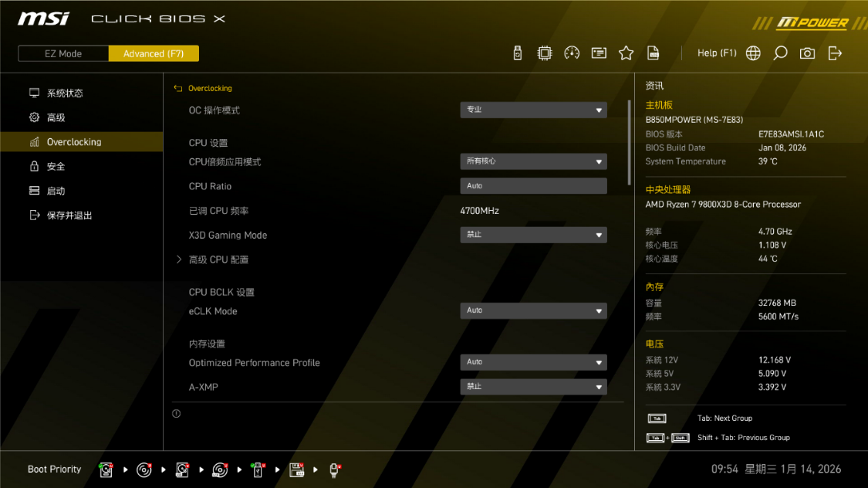Click AMD Ryzen 7 9800X3D processor name
This screenshot has width=868, height=488.
click(x=723, y=205)
